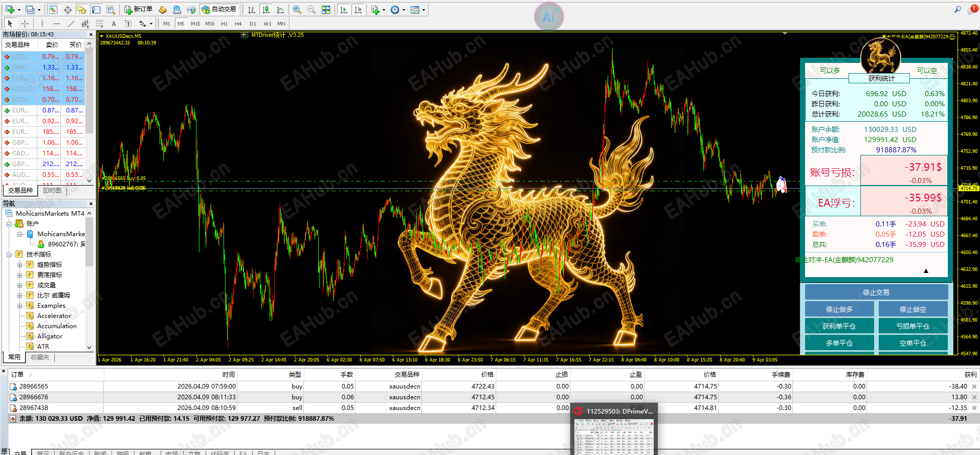Toggle the Navigator panel star-folder icon
Viewport: 980px width, 455px height.
[x=82, y=10]
